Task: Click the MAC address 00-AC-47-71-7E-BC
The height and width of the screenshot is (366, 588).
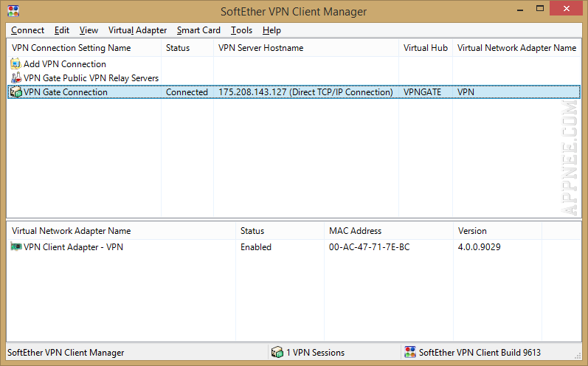Action: click(370, 247)
